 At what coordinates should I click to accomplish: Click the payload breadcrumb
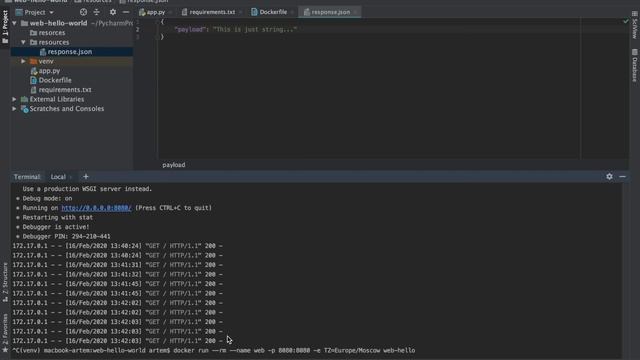[x=173, y=165]
